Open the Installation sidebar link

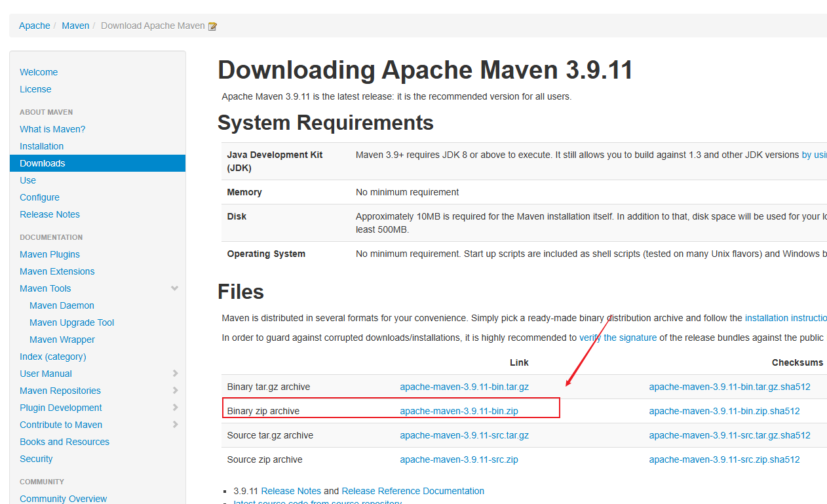click(42, 146)
